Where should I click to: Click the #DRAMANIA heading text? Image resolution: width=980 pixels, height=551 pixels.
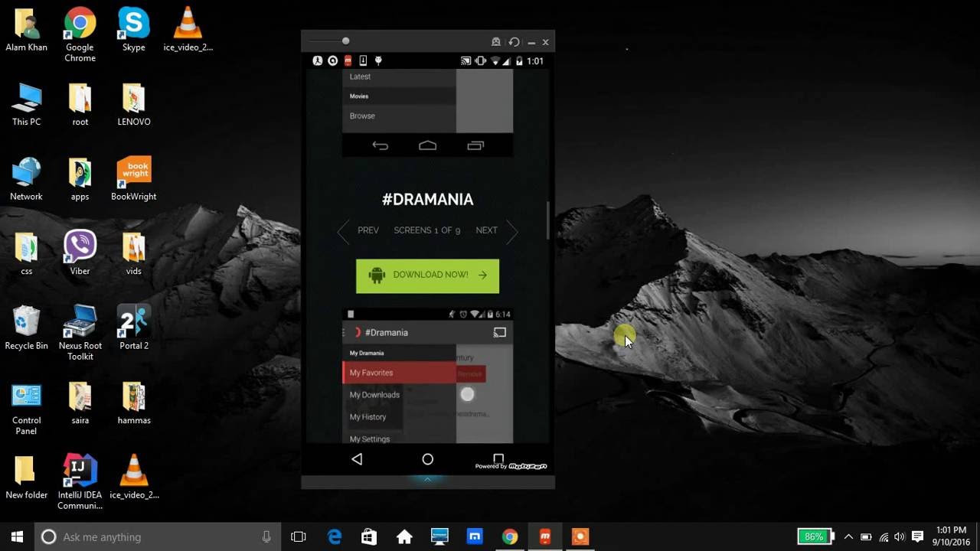[427, 200]
